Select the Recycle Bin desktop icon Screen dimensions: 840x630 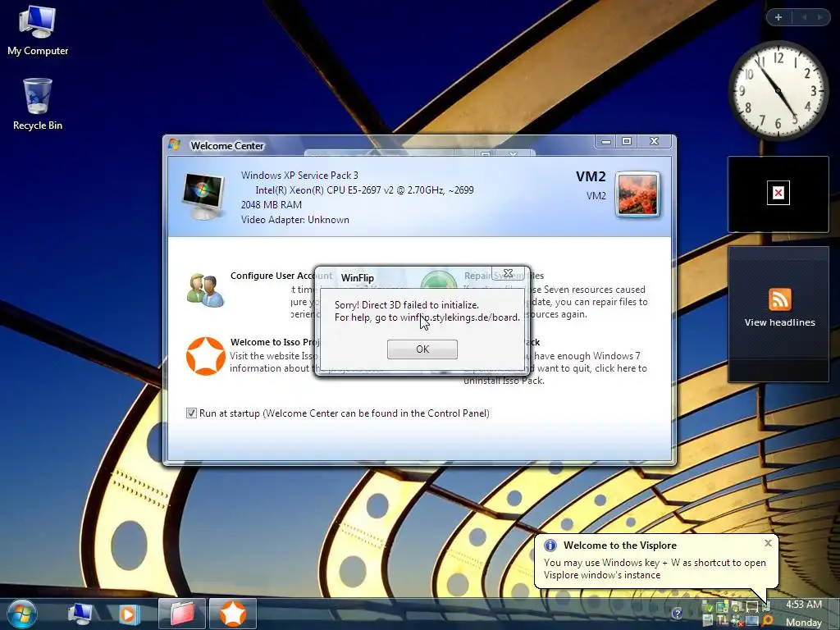[38, 104]
